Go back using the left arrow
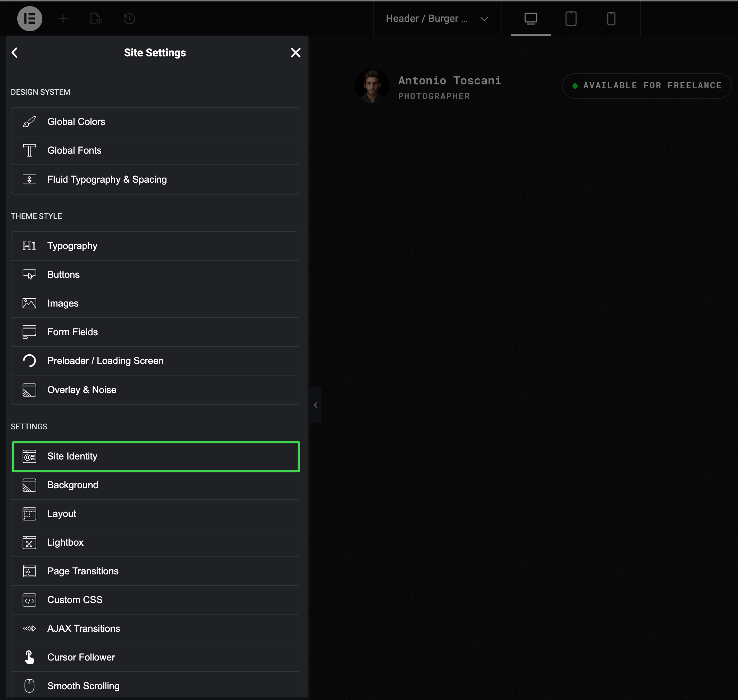The height and width of the screenshot is (700, 738). [x=15, y=53]
